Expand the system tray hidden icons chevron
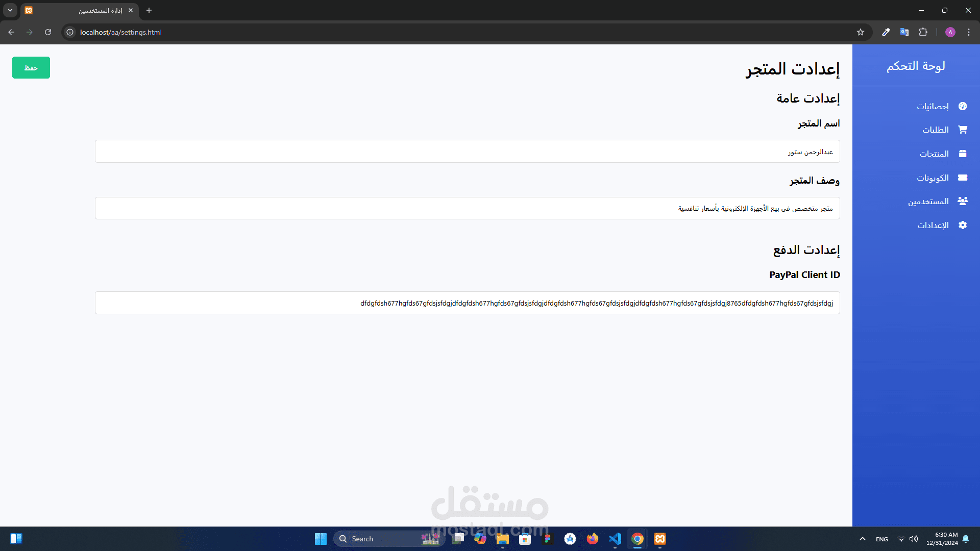Screen dimensions: 980x551 click(x=863, y=539)
